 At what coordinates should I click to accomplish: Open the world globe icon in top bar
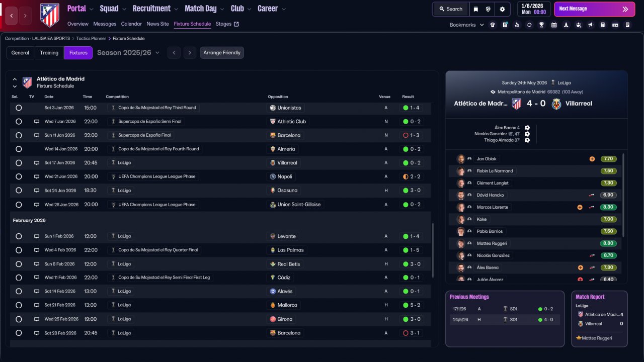[x=488, y=9]
